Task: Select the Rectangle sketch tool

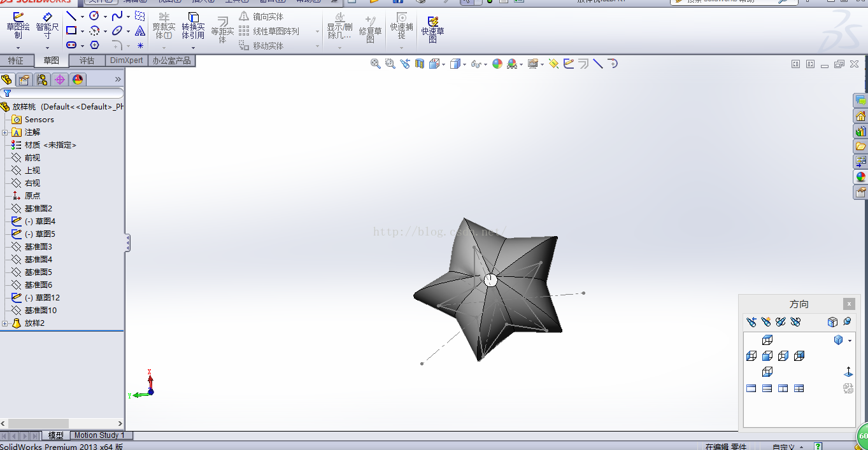Action: 71,31
